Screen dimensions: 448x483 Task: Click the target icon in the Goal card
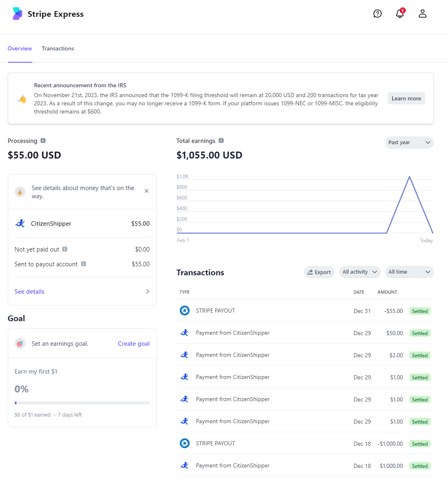[x=20, y=343]
